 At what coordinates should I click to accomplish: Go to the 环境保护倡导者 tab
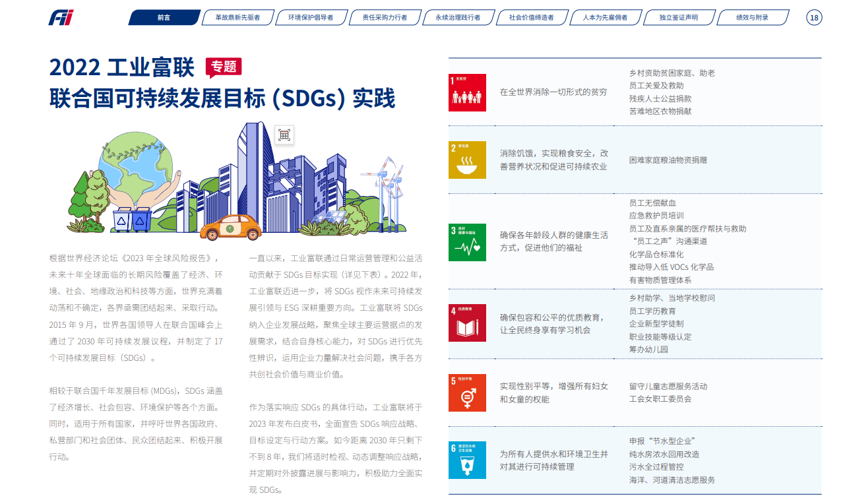coord(311,18)
